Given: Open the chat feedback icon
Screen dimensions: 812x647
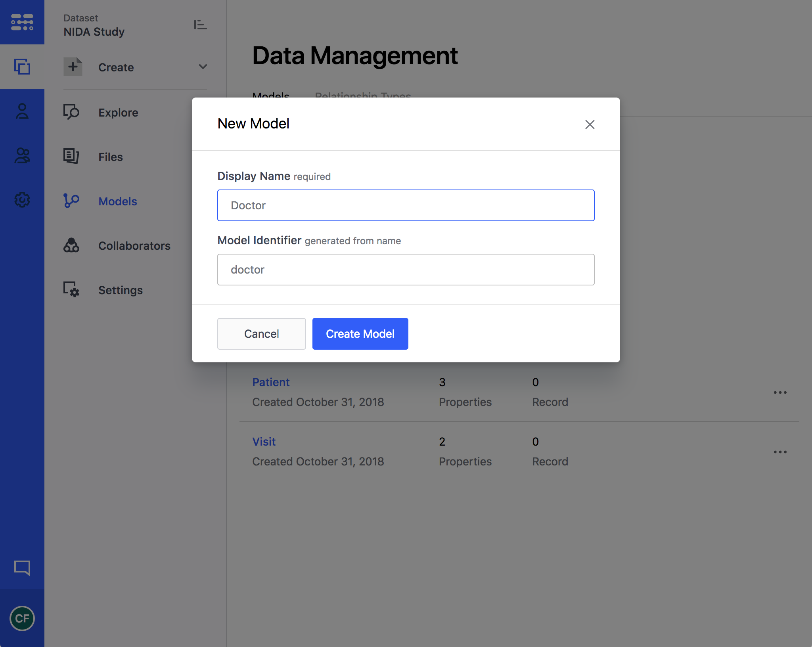Looking at the screenshot, I should point(22,568).
